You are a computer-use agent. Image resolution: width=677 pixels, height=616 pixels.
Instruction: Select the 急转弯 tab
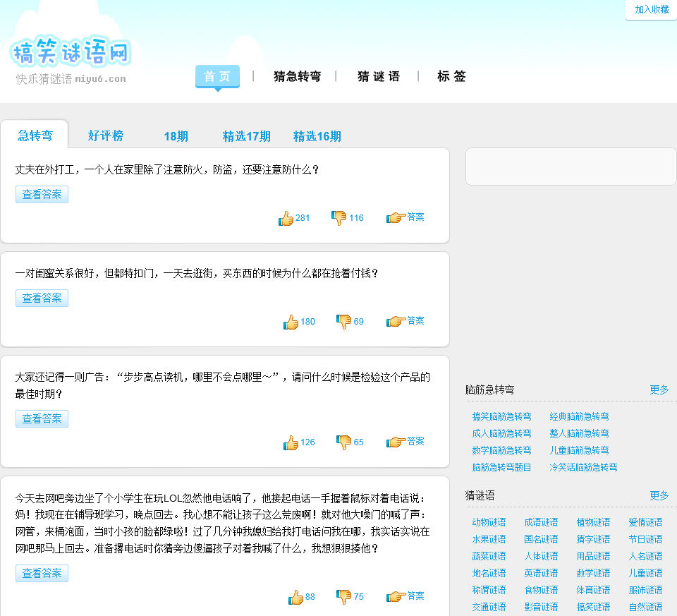coord(35,135)
